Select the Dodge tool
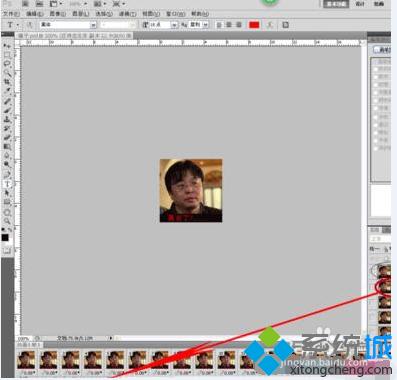Screen dimensions: 397x380 coord(7,165)
